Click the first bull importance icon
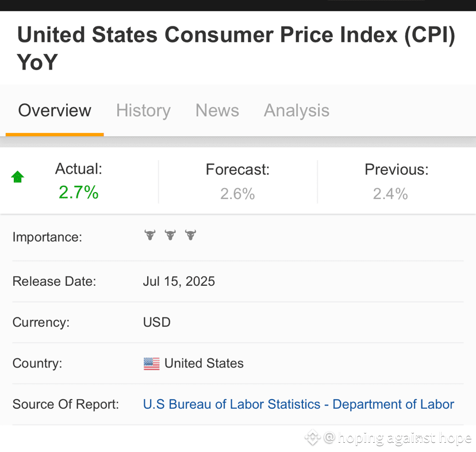The height and width of the screenshot is (452, 476). click(x=150, y=235)
